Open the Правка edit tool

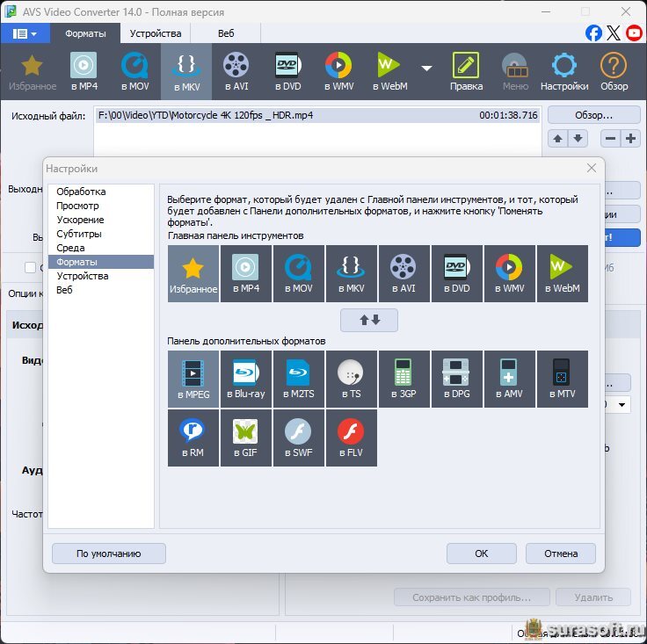466,72
